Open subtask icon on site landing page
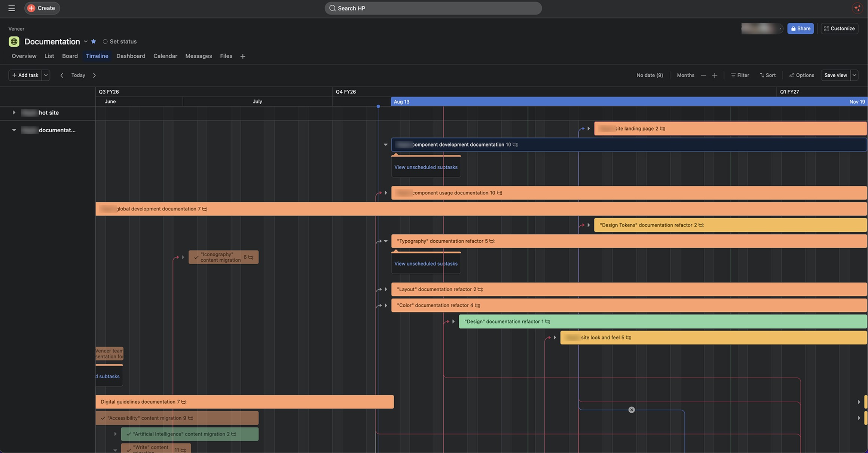868x453 pixels. [x=663, y=129]
